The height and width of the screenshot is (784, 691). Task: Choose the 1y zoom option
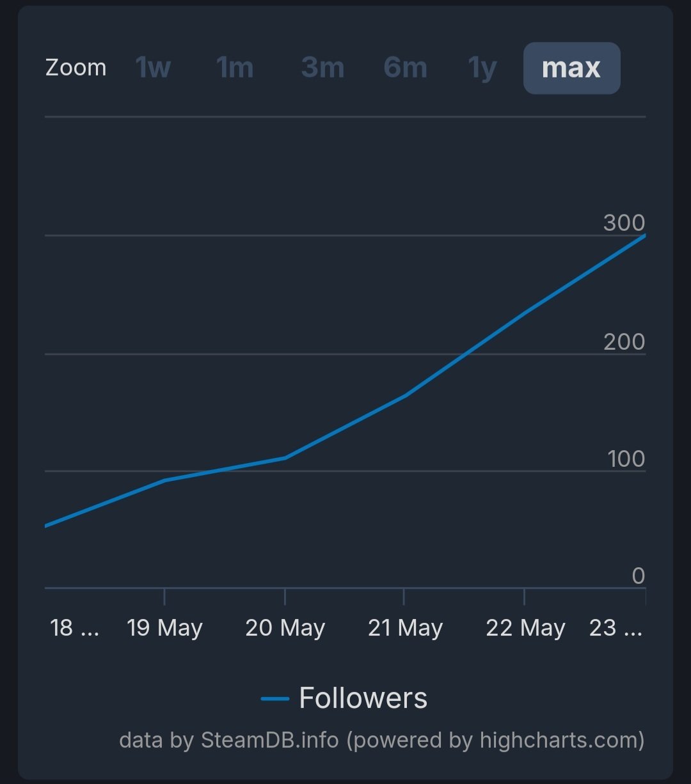pyautogui.click(x=482, y=68)
